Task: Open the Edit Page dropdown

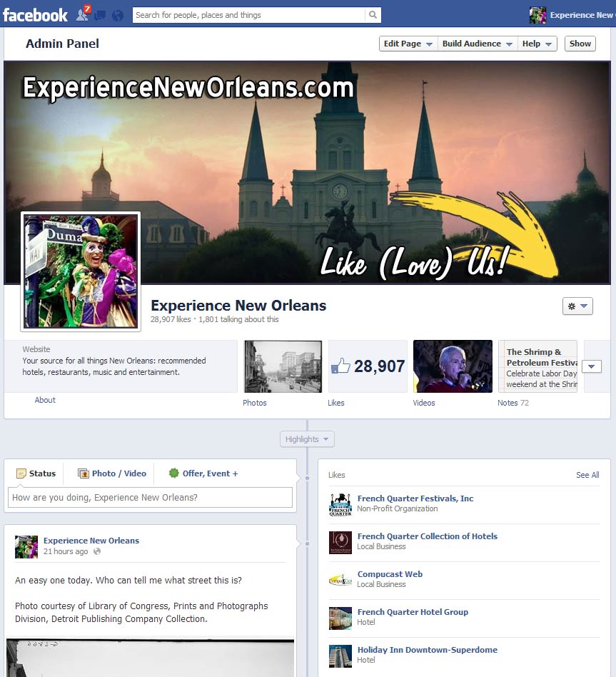Action: pyautogui.click(x=408, y=44)
